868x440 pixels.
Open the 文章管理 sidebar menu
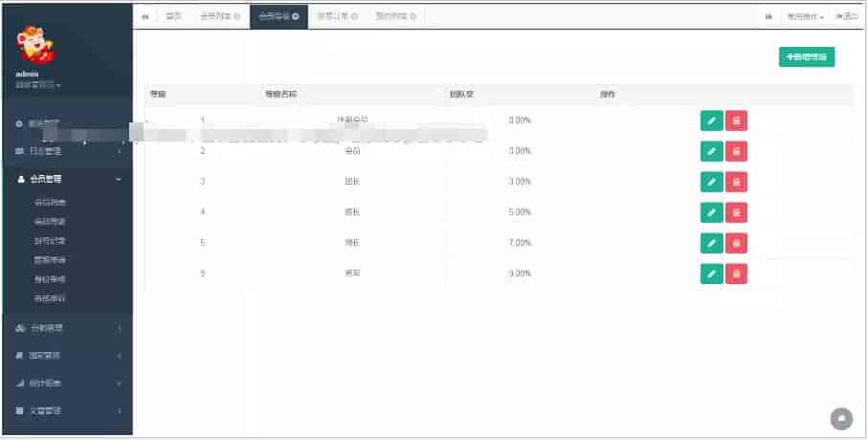click(68, 410)
